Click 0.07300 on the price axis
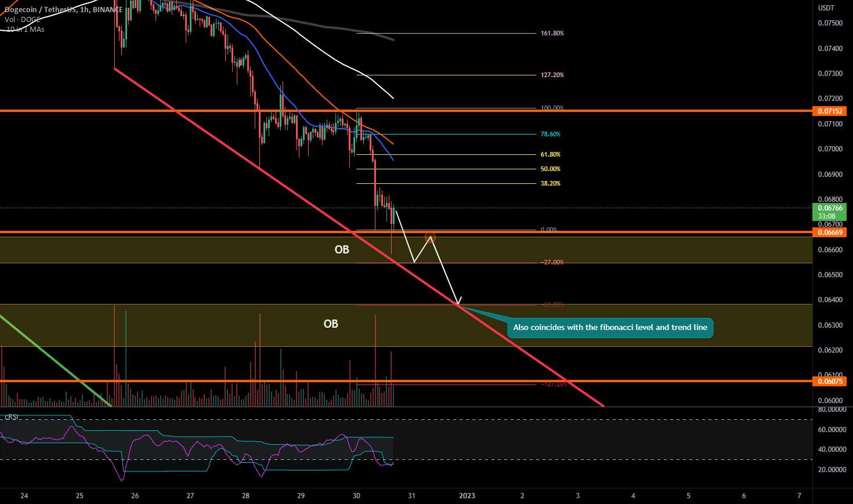Image resolution: width=853 pixels, height=504 pixels. coord(830,74)
